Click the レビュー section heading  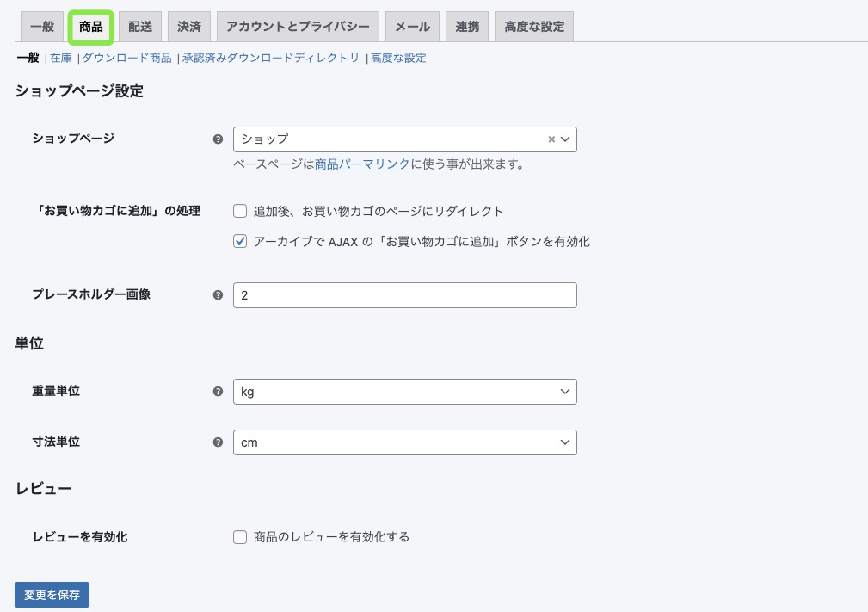[x=44, y=489]
